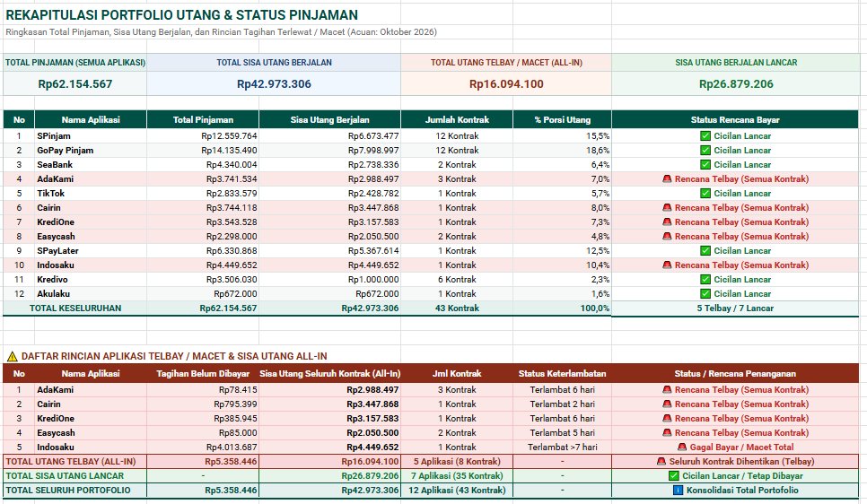Select the green check icon in GoPay Pinjam row

pos(705,151)
